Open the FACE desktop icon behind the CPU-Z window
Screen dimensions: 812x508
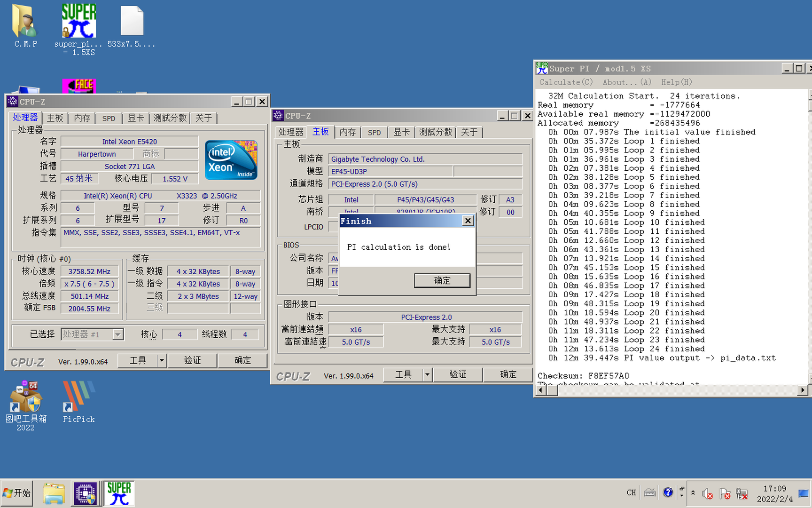tap(79, 86)
